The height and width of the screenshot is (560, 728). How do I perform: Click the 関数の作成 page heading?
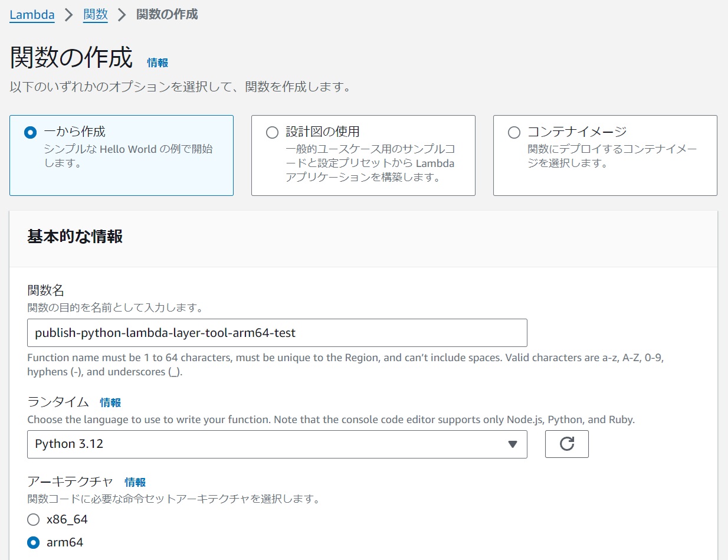71,58
